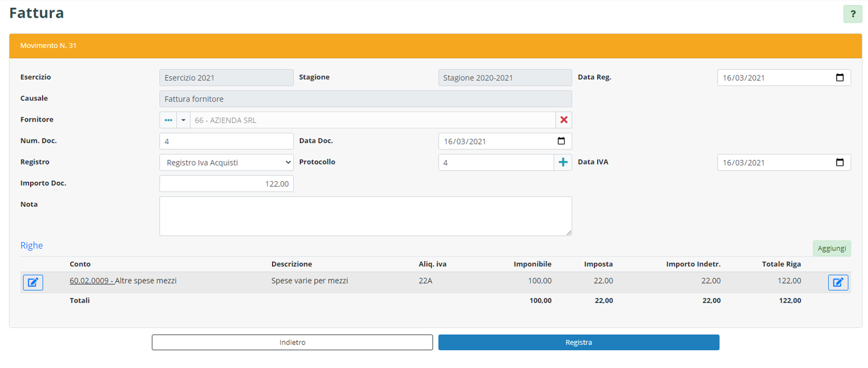Image resolution: width=868 pixels, height=368 pixels.
Task: Clear the Fornitore with red X icon
Action: [x=564, y=120]
